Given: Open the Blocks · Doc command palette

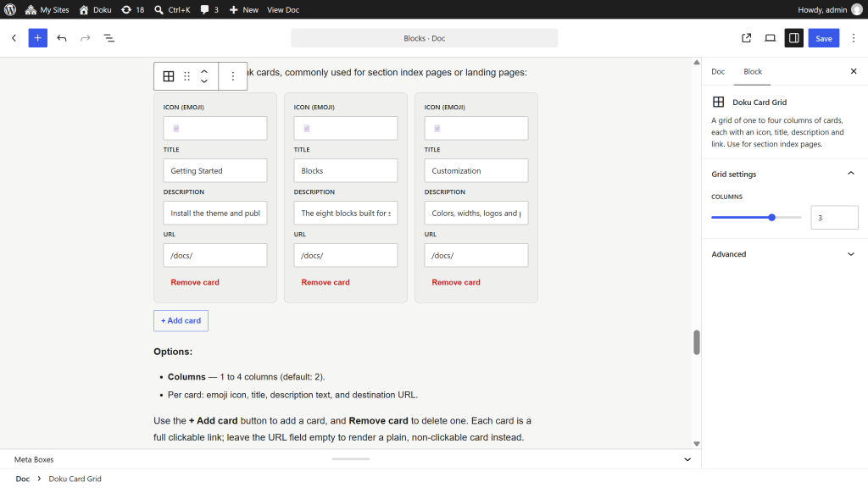Looking at the screenshot, I should pos(424,38).
